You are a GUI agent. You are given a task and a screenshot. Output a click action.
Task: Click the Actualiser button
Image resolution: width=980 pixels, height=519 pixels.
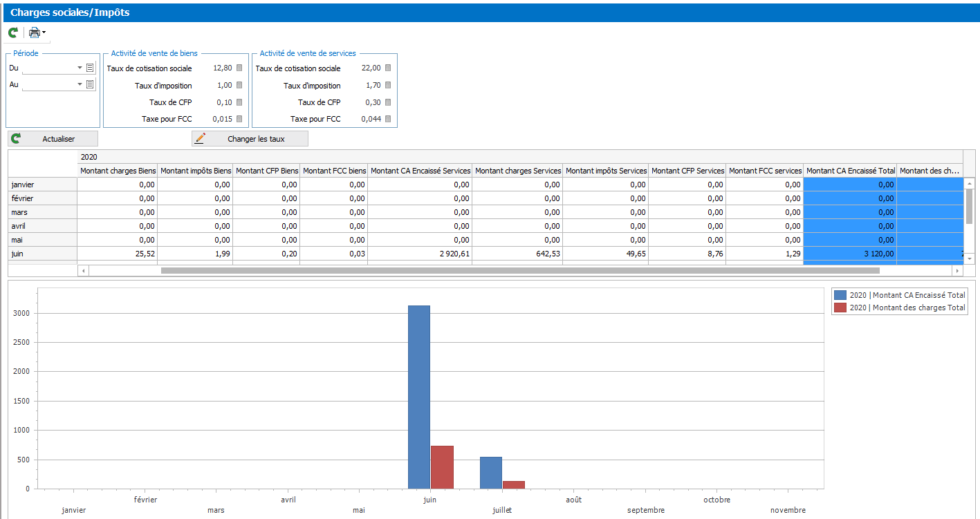53,139
